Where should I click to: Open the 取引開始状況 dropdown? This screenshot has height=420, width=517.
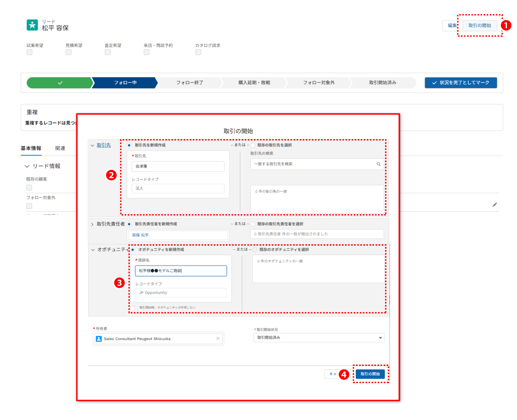point(319,338)
